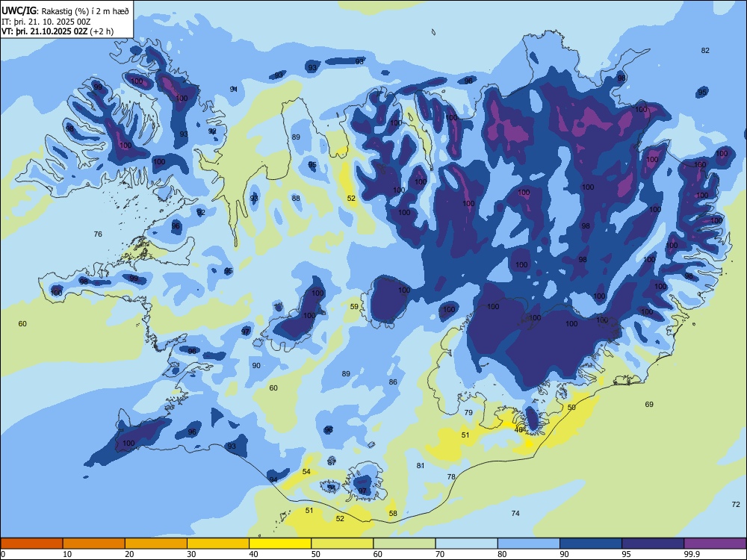Click the map value '46' in the yellow area
The width and height of the screenshot is (747, 560).
click(x=519, y=430)
